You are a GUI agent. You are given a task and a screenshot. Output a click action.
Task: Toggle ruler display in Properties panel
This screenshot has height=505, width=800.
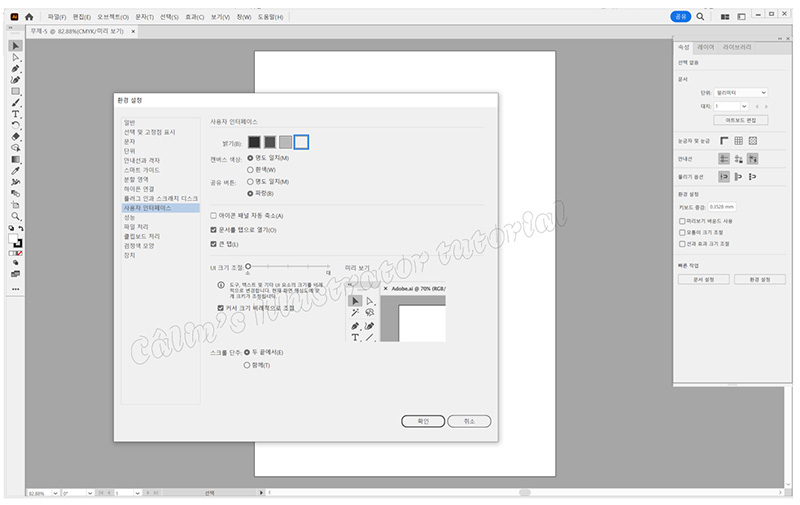click(x=724, y=141)
